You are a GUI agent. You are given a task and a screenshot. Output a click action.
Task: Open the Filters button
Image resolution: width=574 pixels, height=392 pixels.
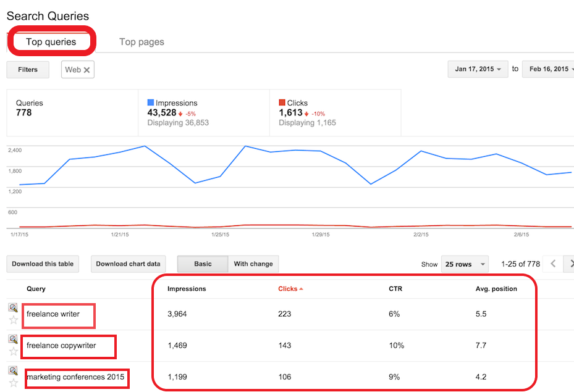coord(28,70)
